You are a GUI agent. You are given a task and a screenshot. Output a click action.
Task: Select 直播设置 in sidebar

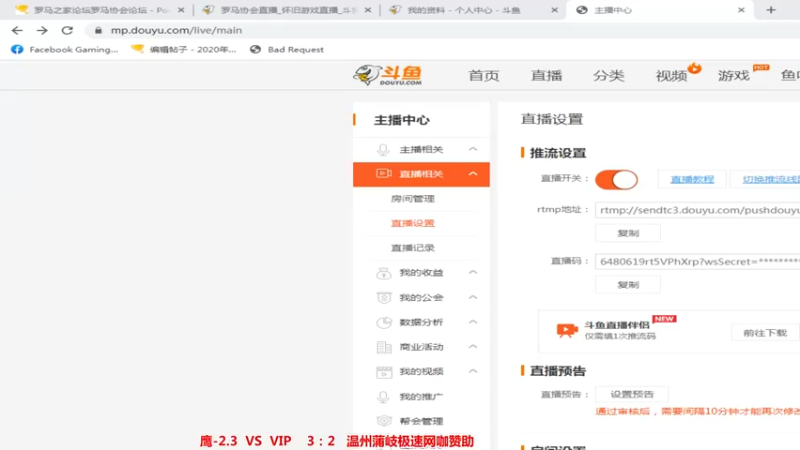pyautogui.click(x=412, y=223)
